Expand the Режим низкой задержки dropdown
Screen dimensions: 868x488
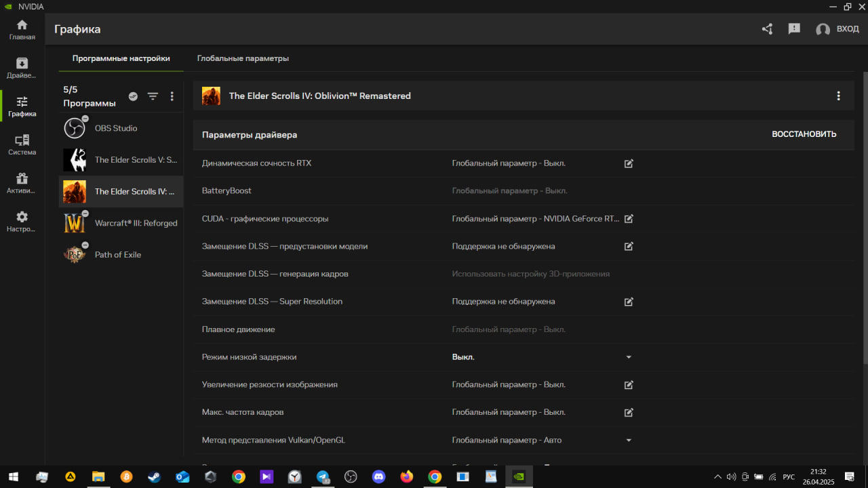click(629, 357)
